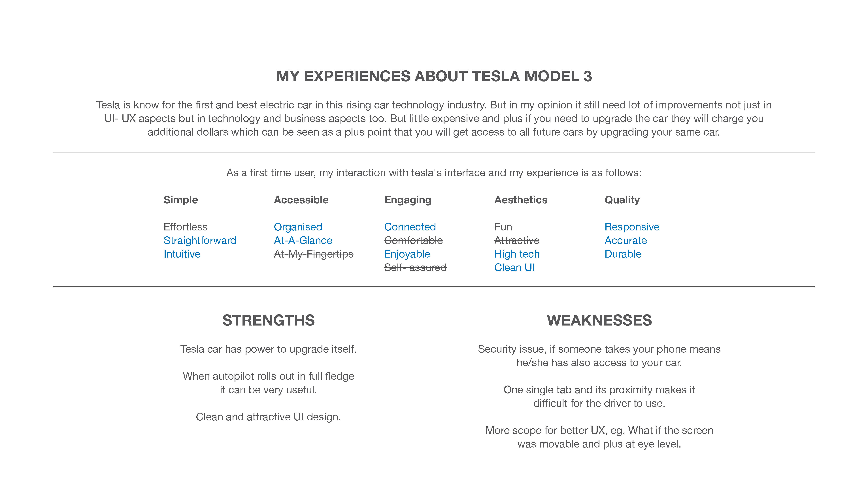Image resolution: width=868 pixels, height=488 pixels.
Task: Click the crossed-out At-My-Fingertips text
Action: [x=313, y=254]
